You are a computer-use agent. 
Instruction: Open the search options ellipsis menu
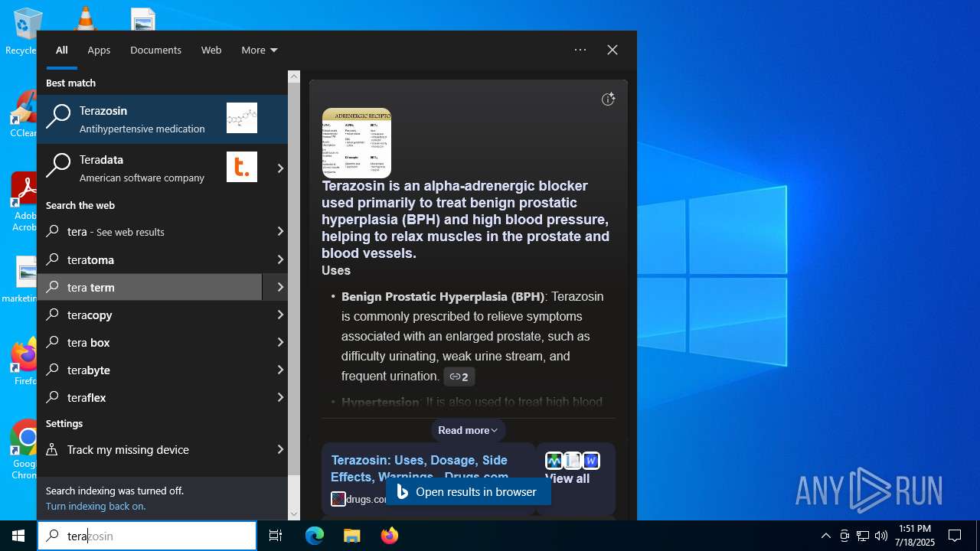click(580, 50)
